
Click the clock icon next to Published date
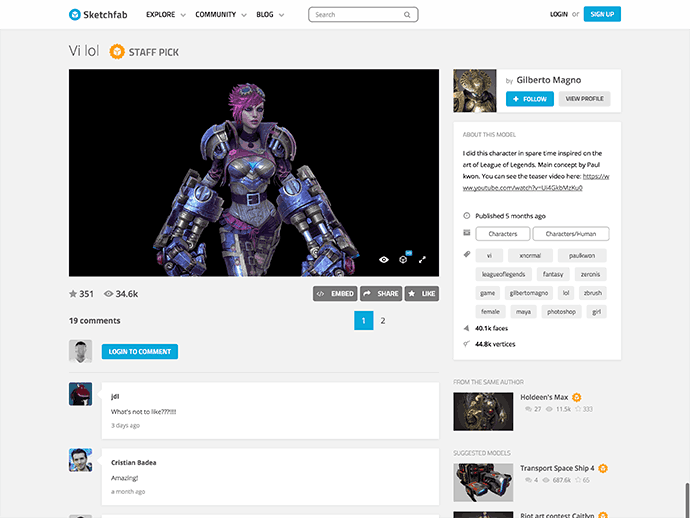(467, 216)
